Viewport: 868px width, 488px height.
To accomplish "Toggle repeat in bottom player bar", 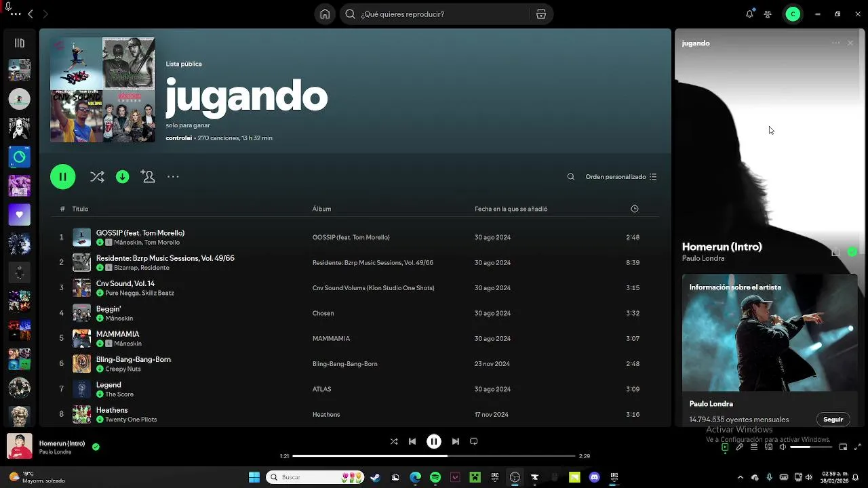I will click(474, 441).
